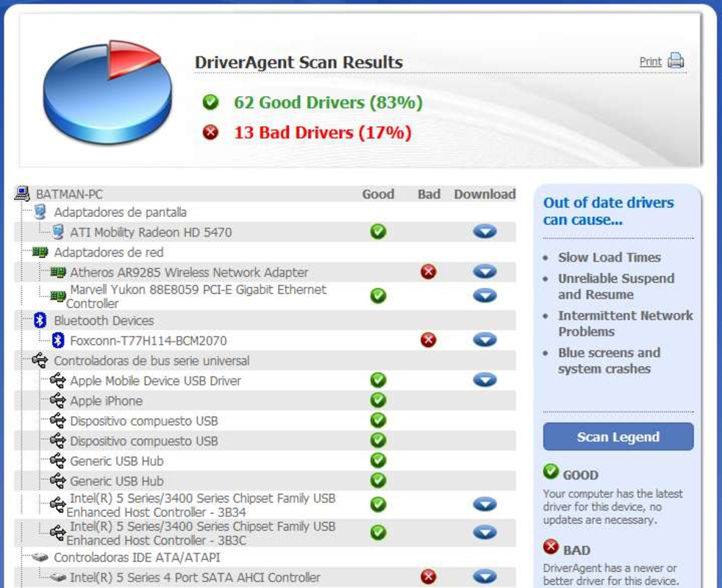
Task: Click the printer icon beside Print
Action: pyautogui.click(x=676, y=61)
